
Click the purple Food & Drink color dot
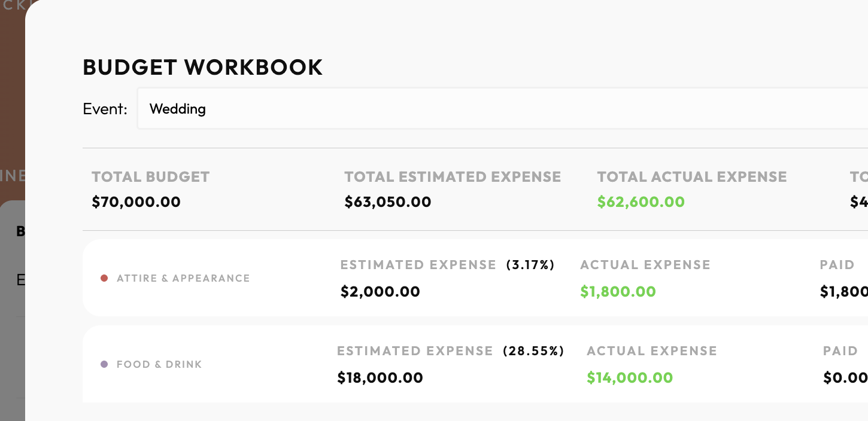click(x=104, y=364)
